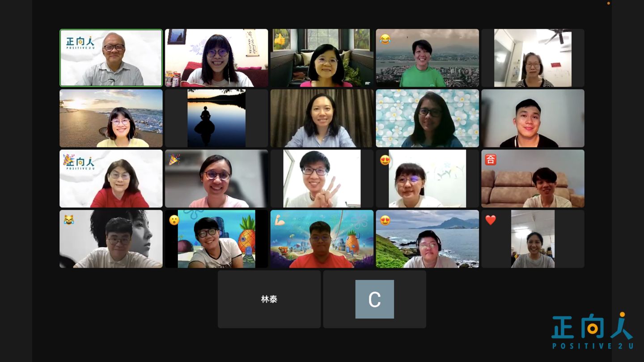Select the meditating silhouette lake tile
Viewport: 644px width, 362px height.
coord(216,118)
